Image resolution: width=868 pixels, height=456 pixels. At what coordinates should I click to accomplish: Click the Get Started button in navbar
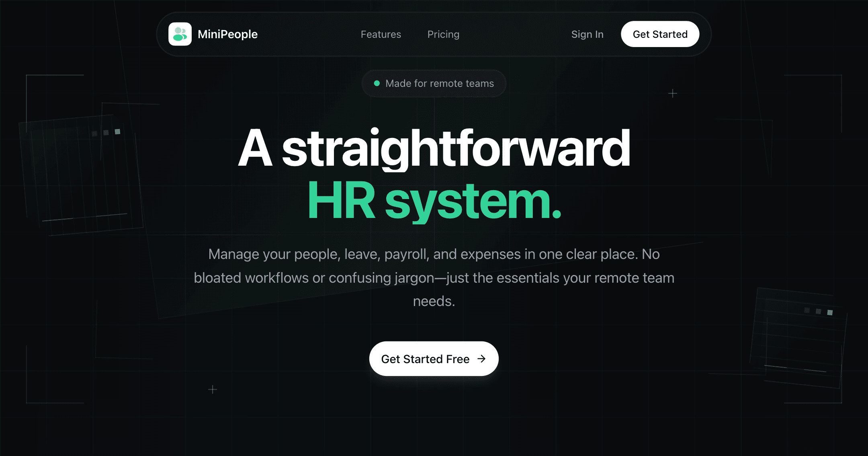tap(660, 34)
